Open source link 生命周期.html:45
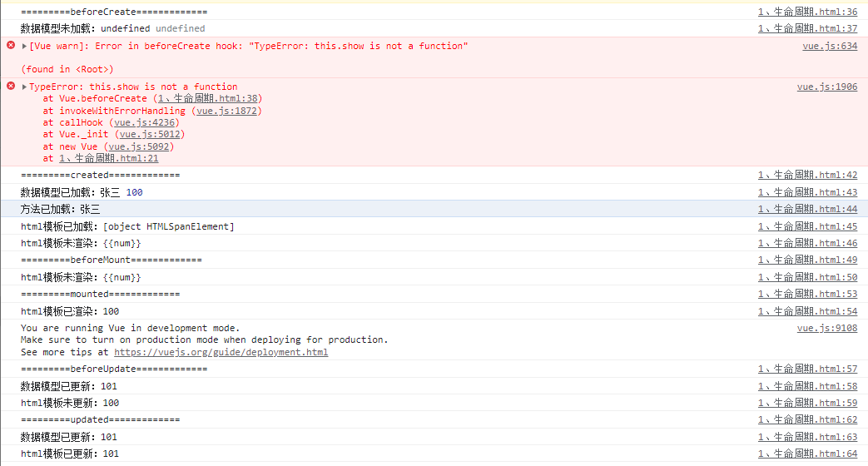Screen dimensions: 868x466 pyautogui.click(x=807, y=226)
